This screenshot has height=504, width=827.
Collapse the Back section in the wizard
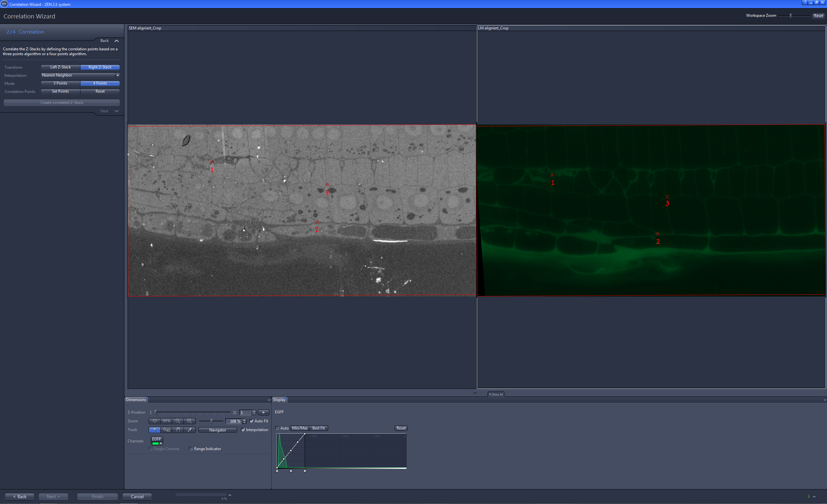pos(117,41)
